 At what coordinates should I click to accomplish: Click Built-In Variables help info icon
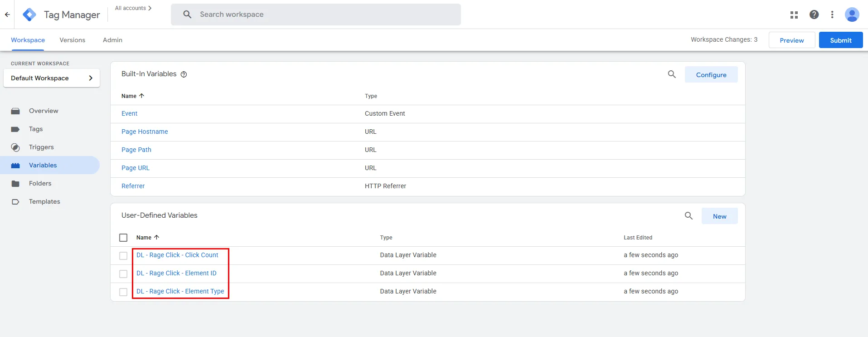tap(184, 74)
